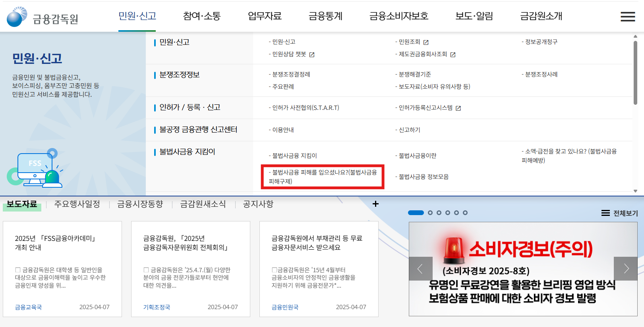Screen dimensions: 644x327
Task: Select the sixth banner indicator dot
Action: (x=465, y=213)
